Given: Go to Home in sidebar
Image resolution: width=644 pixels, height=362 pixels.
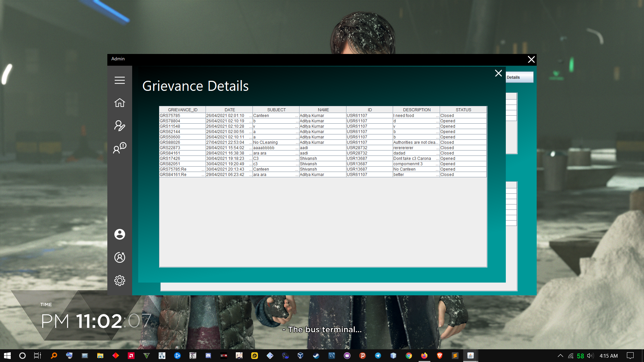Looking at the screenshot, I should pyautogui.click(x=119, y=103).
